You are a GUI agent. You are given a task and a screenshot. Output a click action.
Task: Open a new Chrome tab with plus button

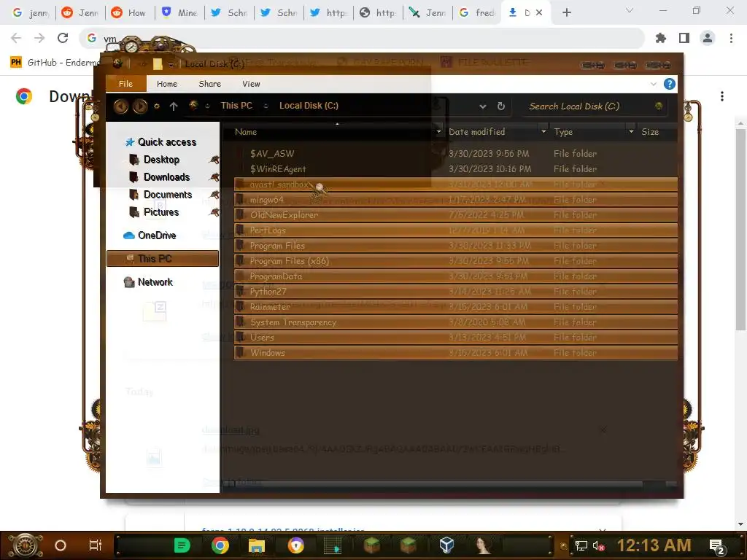[566, 13]
